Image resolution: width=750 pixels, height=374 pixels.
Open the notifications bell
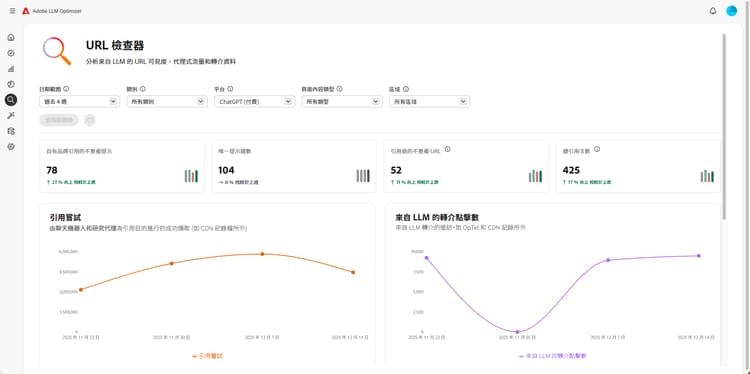pos(713,11)
